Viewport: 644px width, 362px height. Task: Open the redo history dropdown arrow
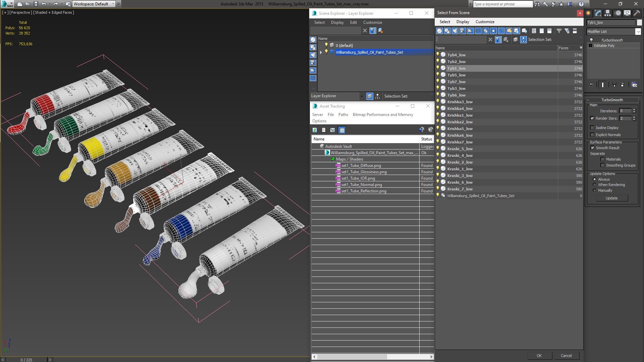pyautogui.click(x=62, y=4)
